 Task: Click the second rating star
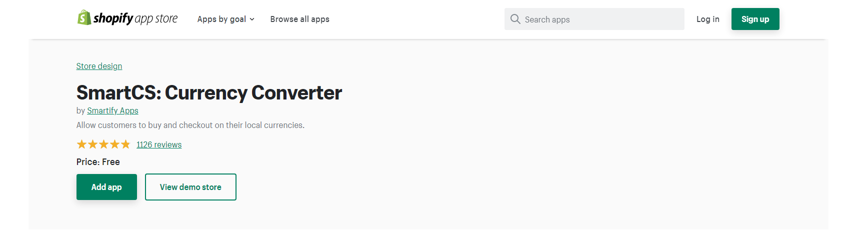click(92, 144)
